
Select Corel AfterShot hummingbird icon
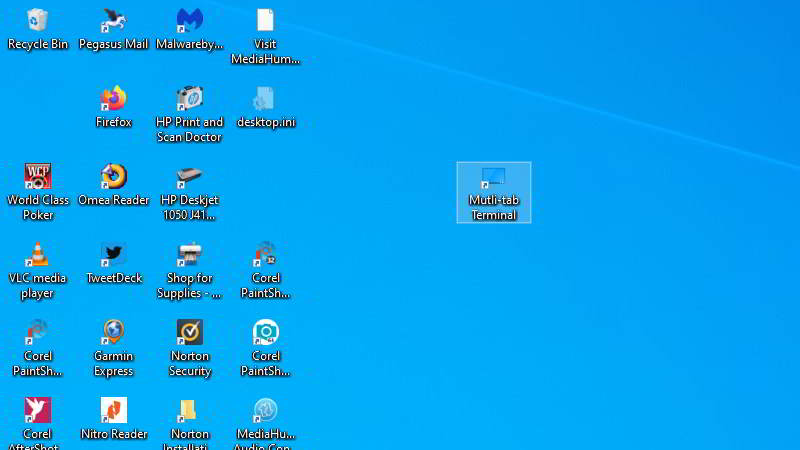[37, 410]
